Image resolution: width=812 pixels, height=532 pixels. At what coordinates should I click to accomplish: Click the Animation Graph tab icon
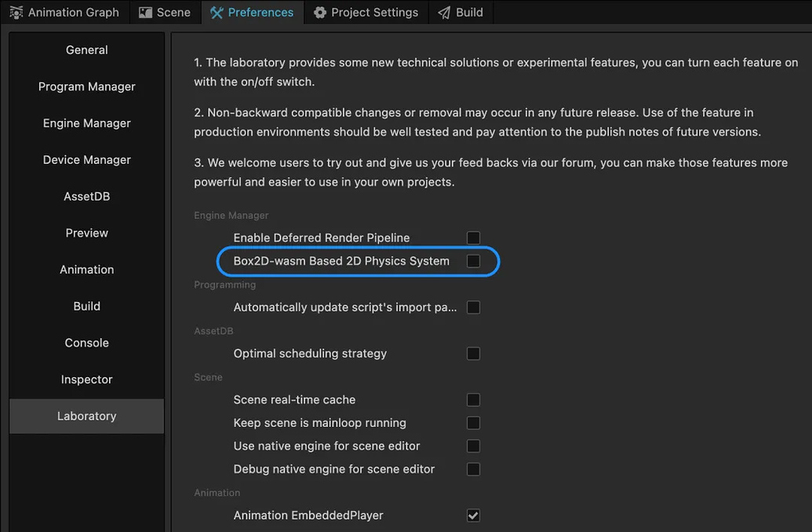pyautogui.click(x=16, y=12)
